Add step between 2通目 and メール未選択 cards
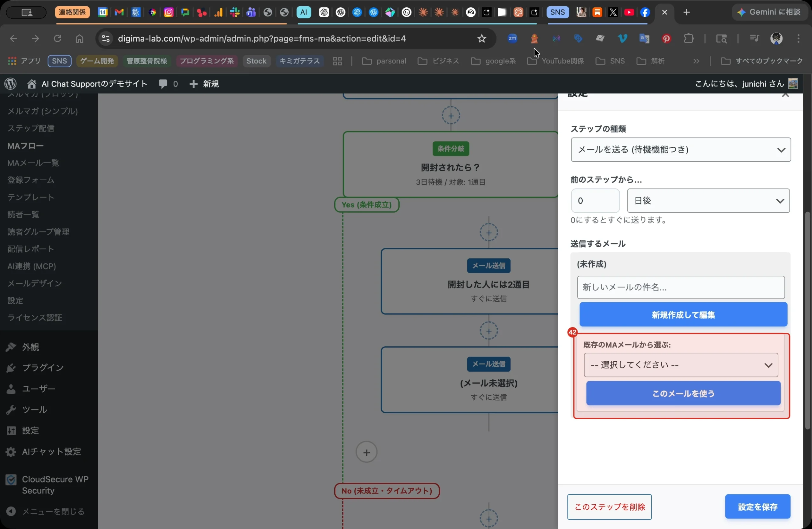The height and width of the screenshot is (529, 812). point(488,331)
